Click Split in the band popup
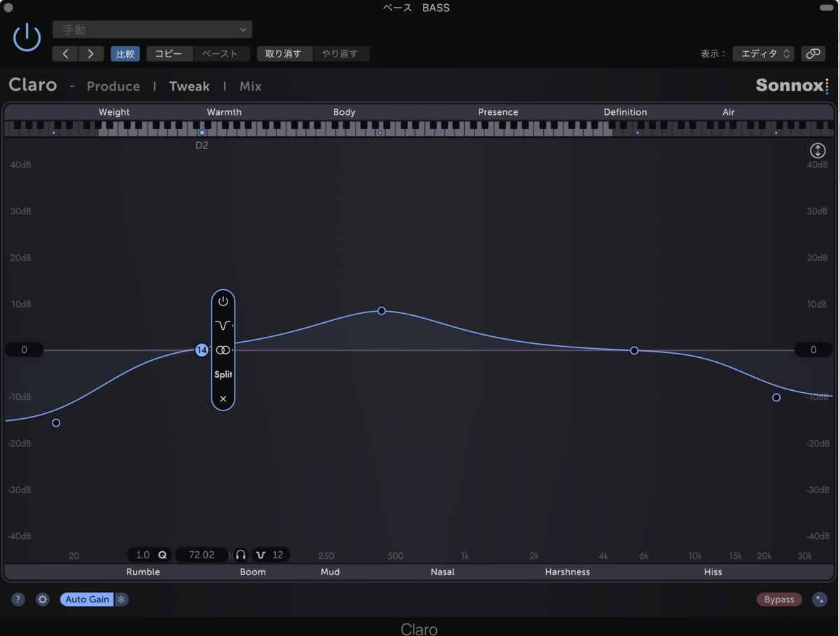The image size is (840, 636). click(223, 375)
